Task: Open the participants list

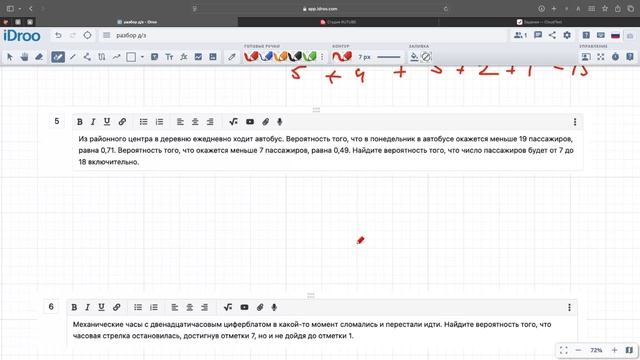Action: coord(520,36)
